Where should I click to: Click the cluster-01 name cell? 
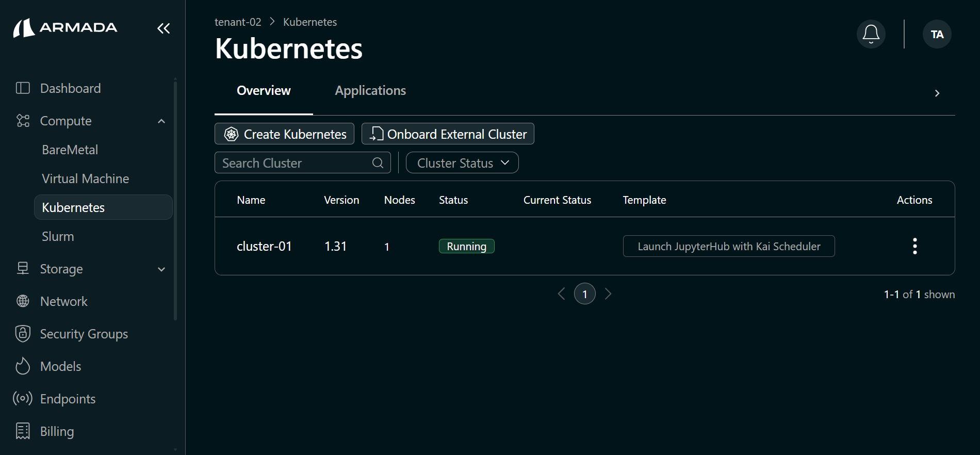coord(264,247)
